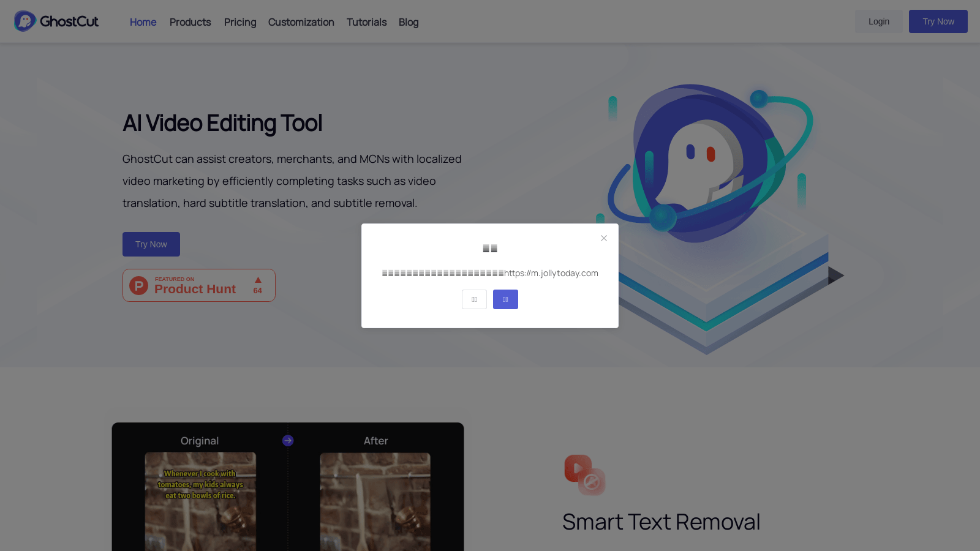Screen dimensions: 980x551
Task: Open the Featured on Product Hunt badge
Action: pyautogui.click(x=199, y=285)
